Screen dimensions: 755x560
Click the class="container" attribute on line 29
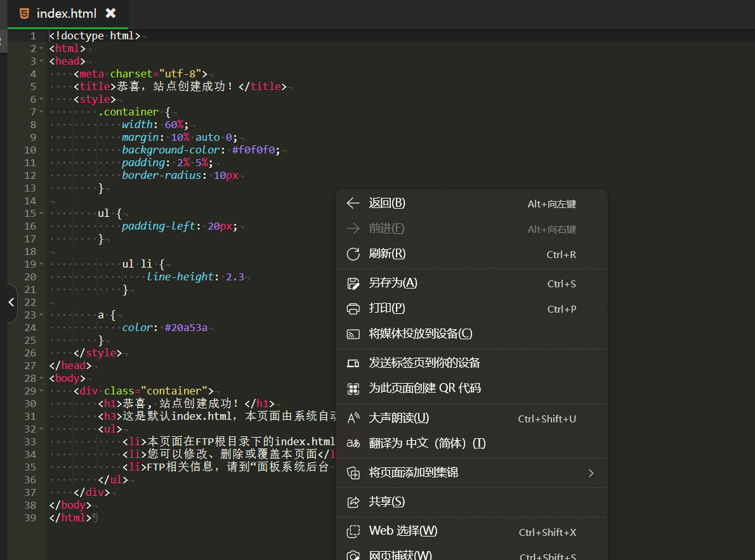(155, 391)
